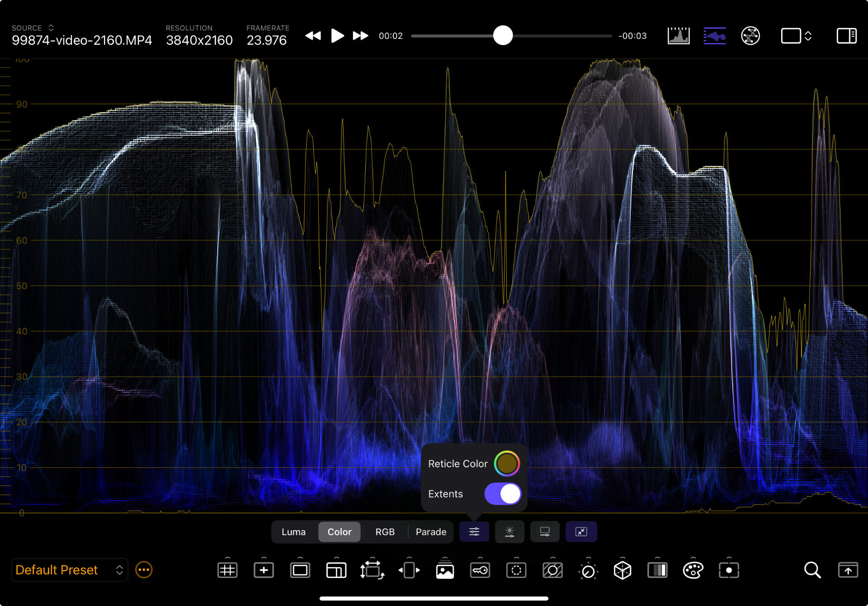Select the vectorscope icon
This screenshot has width=868, height=606.
click(750, 36)
